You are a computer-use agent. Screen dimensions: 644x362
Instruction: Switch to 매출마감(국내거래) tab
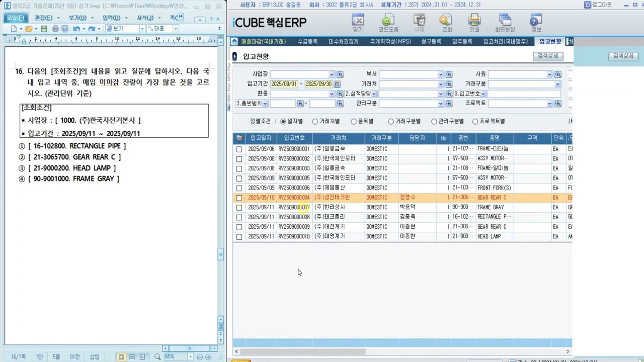pyautogui.click(x=263, y=42)
